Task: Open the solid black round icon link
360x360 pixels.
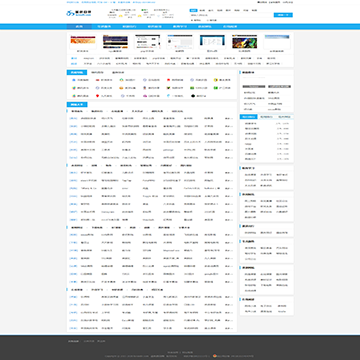Action: tap(193, 96)
